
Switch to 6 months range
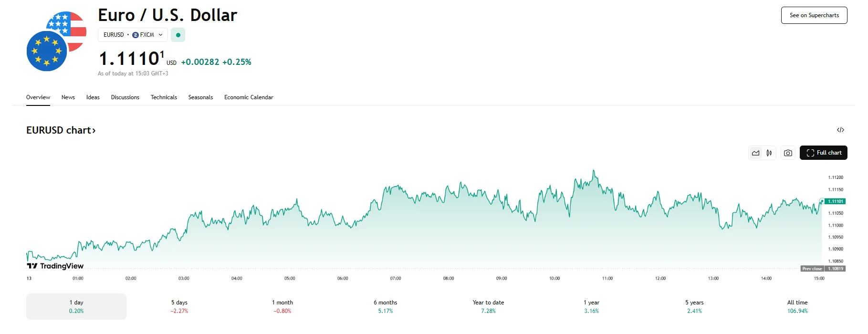(386, 306)
